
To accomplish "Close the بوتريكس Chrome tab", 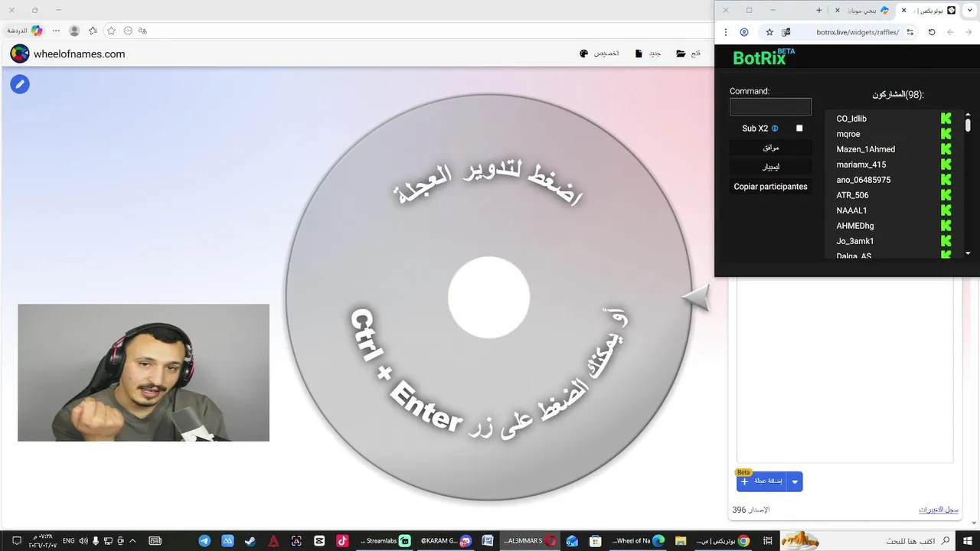I will [x=904, y=10].
